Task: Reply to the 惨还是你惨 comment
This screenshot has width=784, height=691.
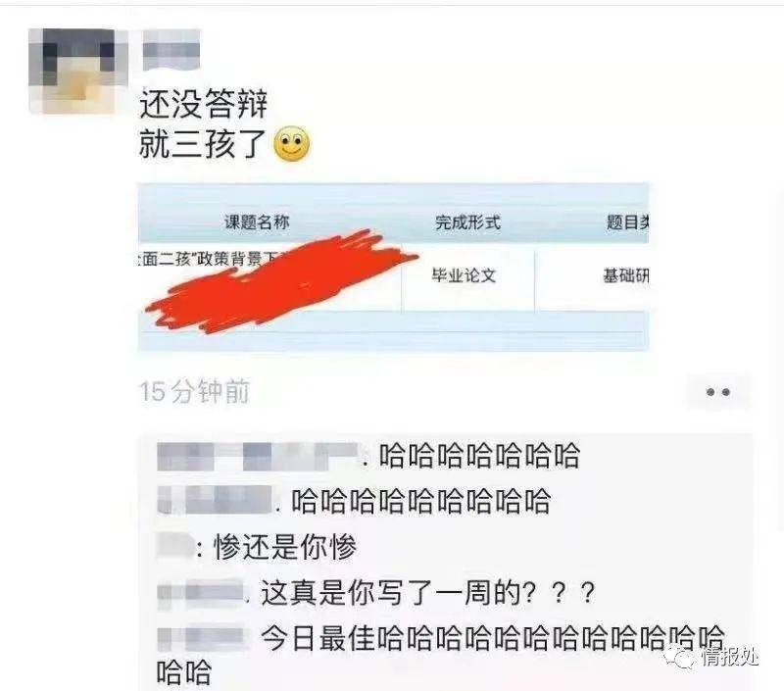Action: tap(285, 547)
